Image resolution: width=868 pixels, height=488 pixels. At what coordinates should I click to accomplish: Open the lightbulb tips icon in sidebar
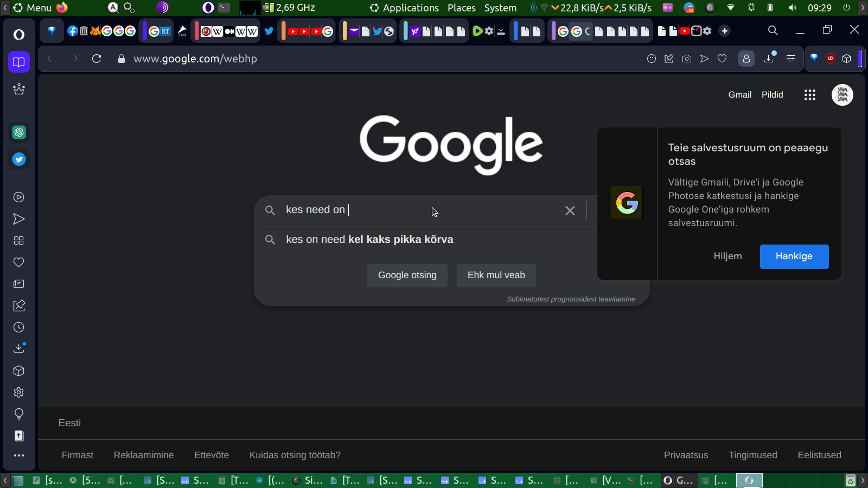coord(19,414)
